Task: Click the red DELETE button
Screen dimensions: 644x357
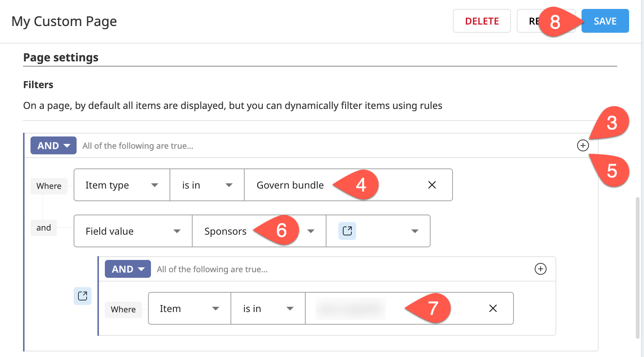Action: pos(482,21)
